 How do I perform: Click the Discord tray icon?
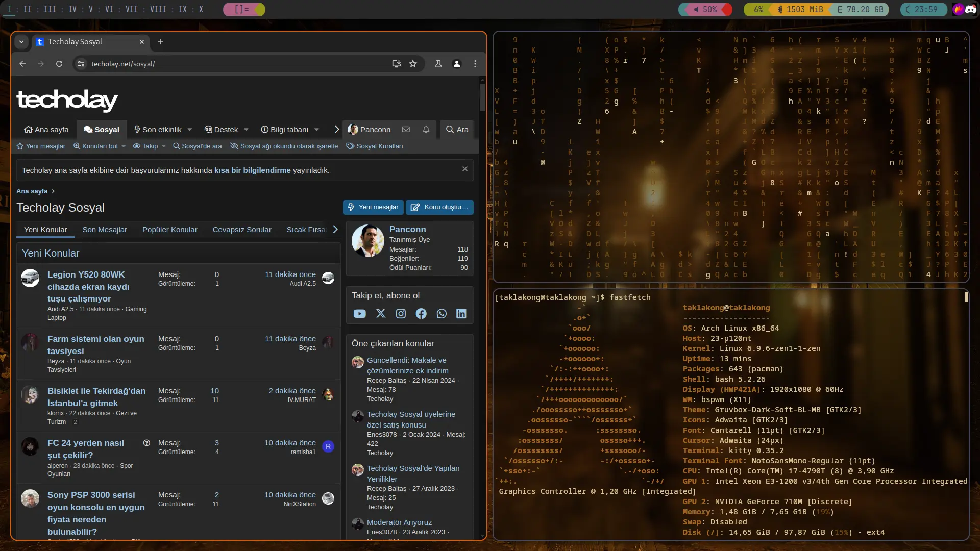click(970, 9)
